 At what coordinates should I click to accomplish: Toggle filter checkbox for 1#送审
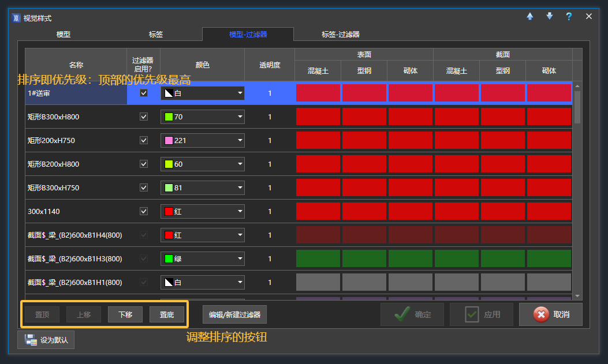pyautogui.click(x=143, y=93)
